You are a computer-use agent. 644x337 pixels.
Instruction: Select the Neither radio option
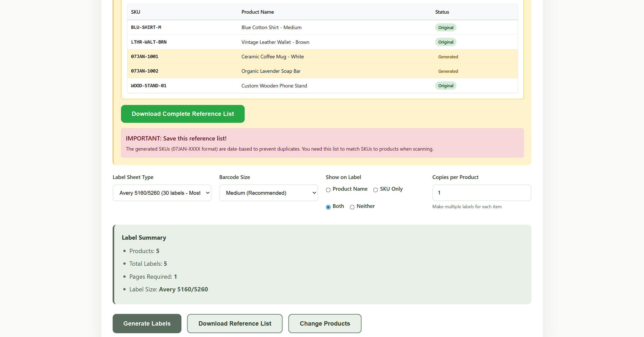pos(352,207)
